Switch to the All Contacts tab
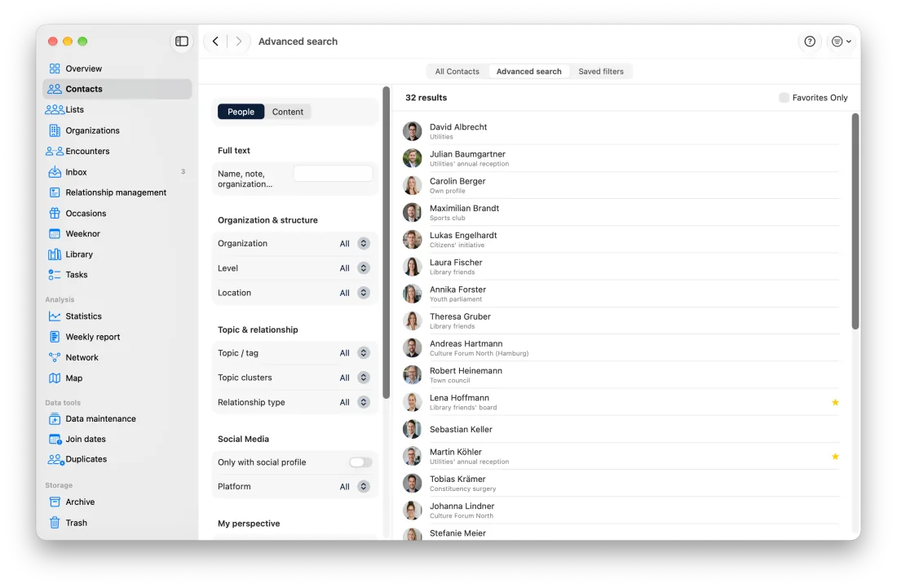Viewport: 897px width, 588px height. 457,72
